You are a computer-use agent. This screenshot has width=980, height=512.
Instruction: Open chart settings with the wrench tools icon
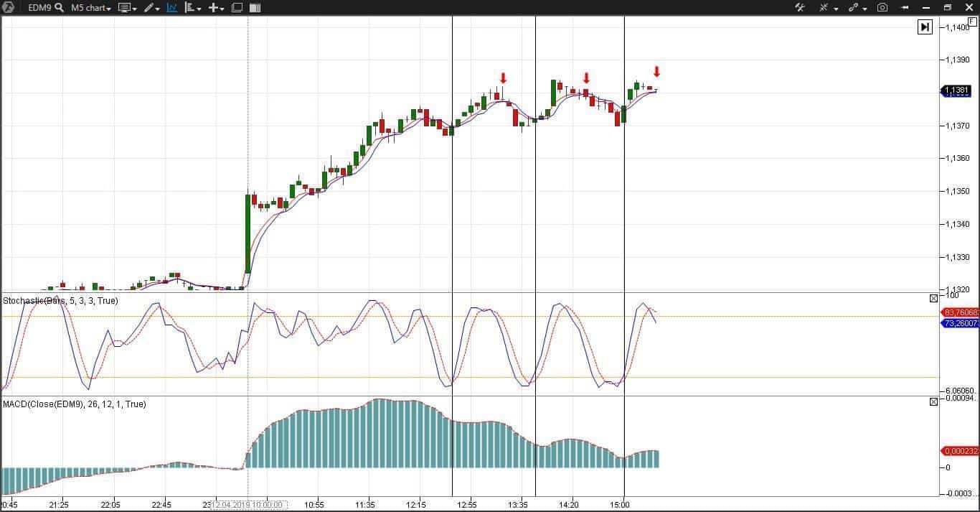[800, 8]
